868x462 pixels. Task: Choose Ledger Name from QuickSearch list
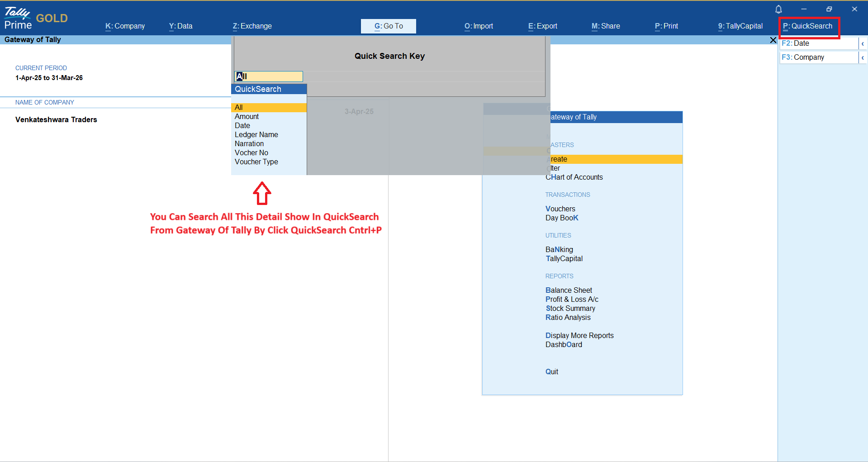point(256,135)
